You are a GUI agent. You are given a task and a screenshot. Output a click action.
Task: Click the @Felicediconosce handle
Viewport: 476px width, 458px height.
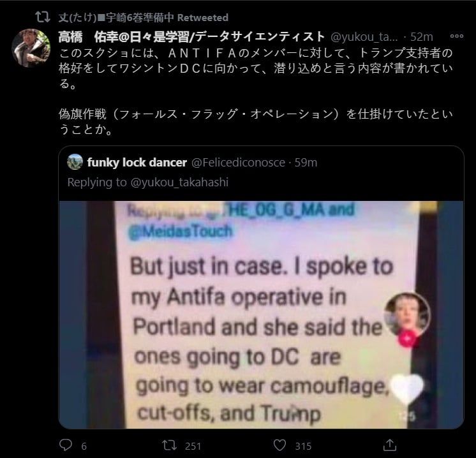[x=237, y=162]
